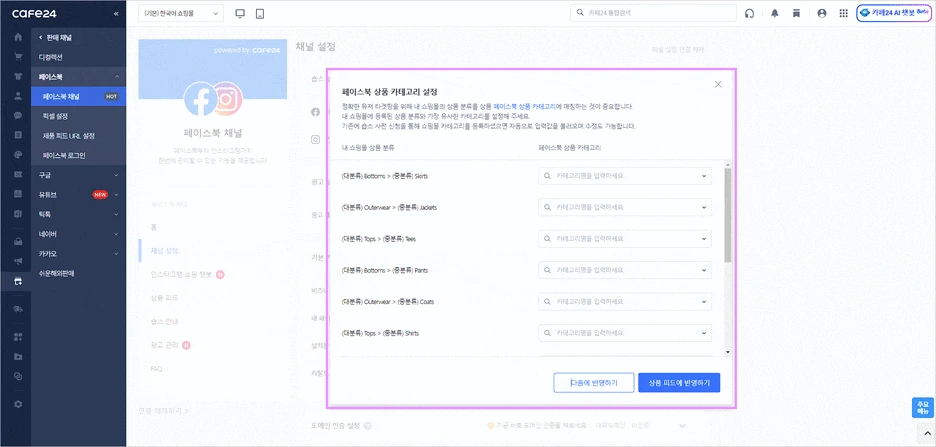Click the Instagram logo in channel banner
Viewport: 936px width, 447px height.
click(225, 97)
